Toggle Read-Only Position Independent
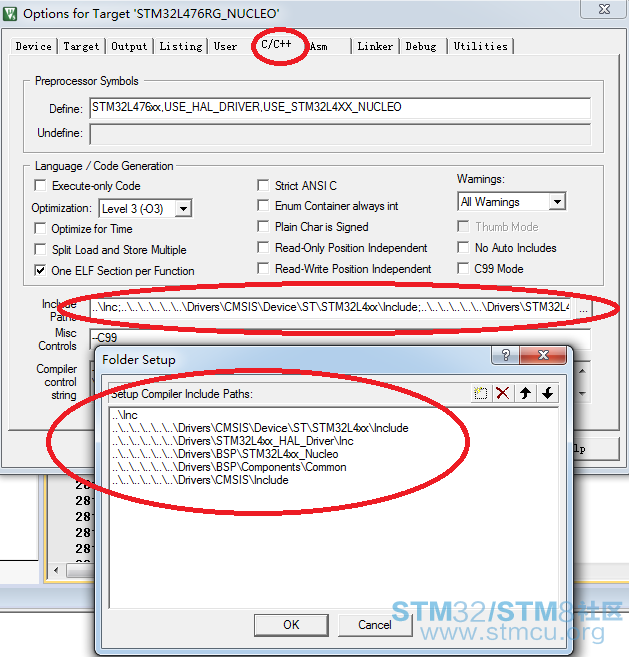629x657 pixels. [x=263, y=247]
